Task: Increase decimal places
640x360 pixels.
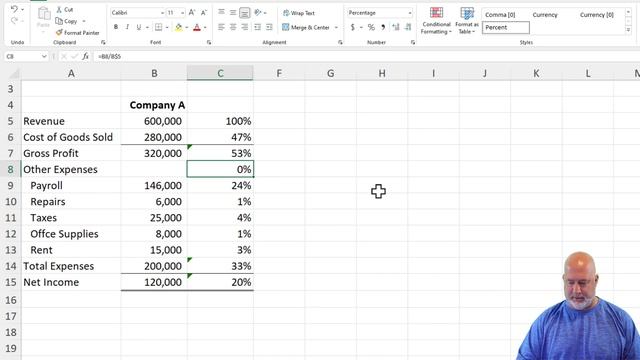Action: pos(396,27)
